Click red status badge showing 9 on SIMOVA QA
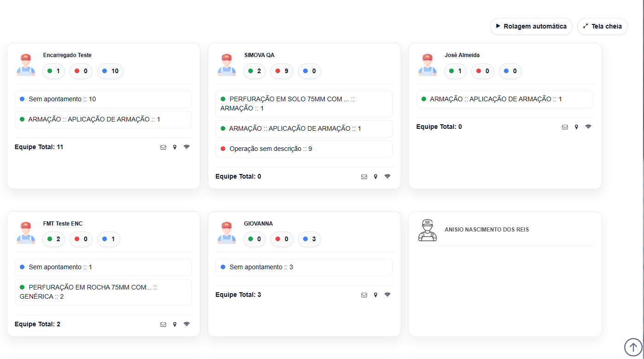The height and width of the screenshot is (359, 644). (x=281, y=71)
